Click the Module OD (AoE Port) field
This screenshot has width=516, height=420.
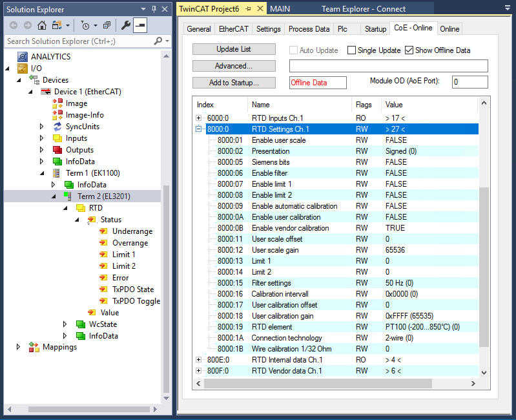tap(470, 82)
